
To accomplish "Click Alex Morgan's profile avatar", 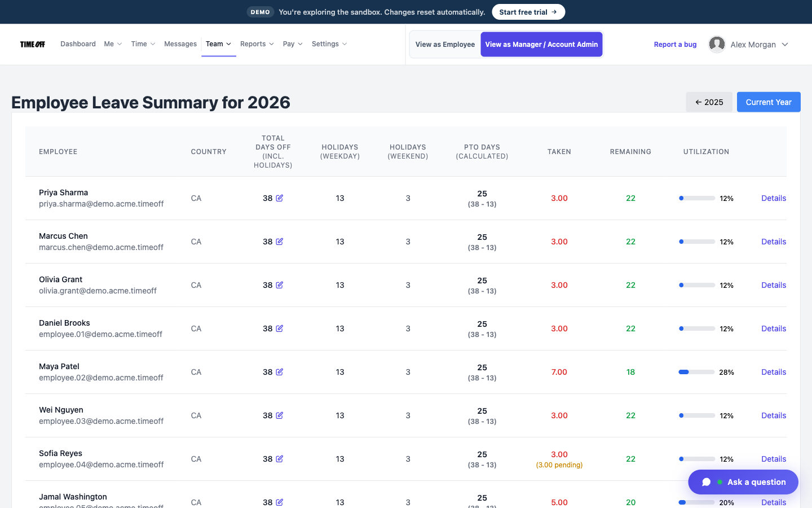I will tap(717, 44).
